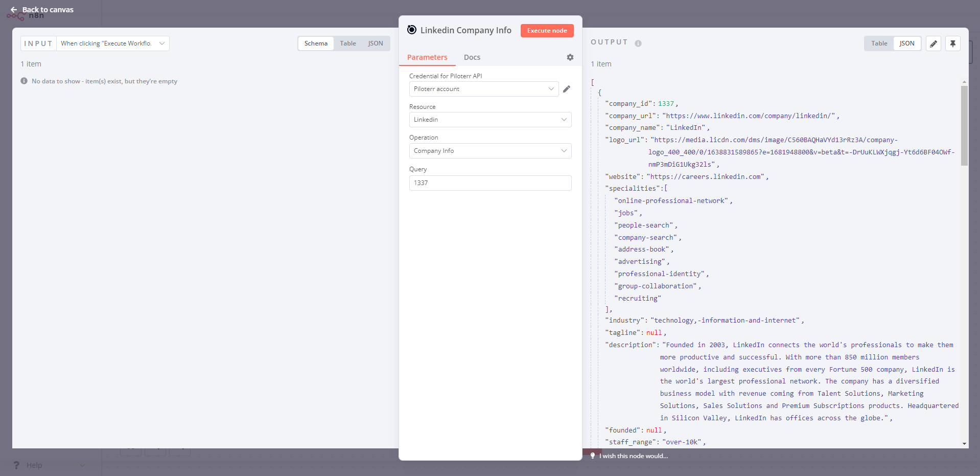
Task: Click the Back to canvas text
Action: (48, 10)
